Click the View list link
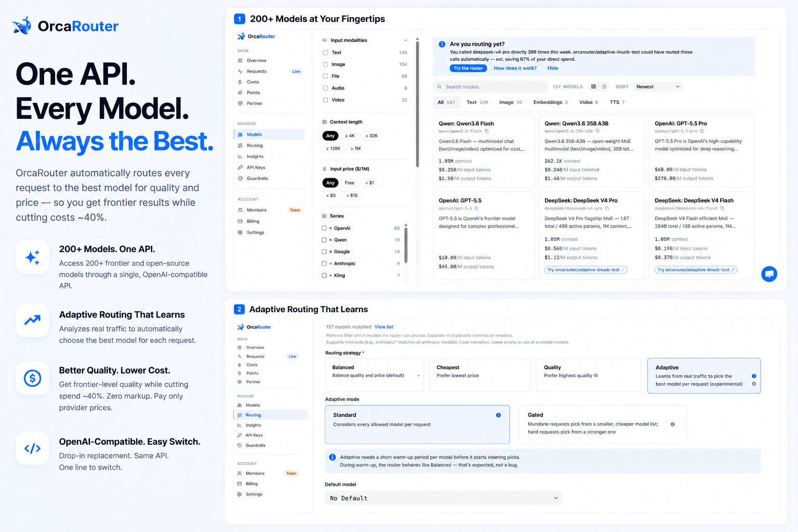The height and width of the screenshot is (532, 798). (x=384, y=327)
